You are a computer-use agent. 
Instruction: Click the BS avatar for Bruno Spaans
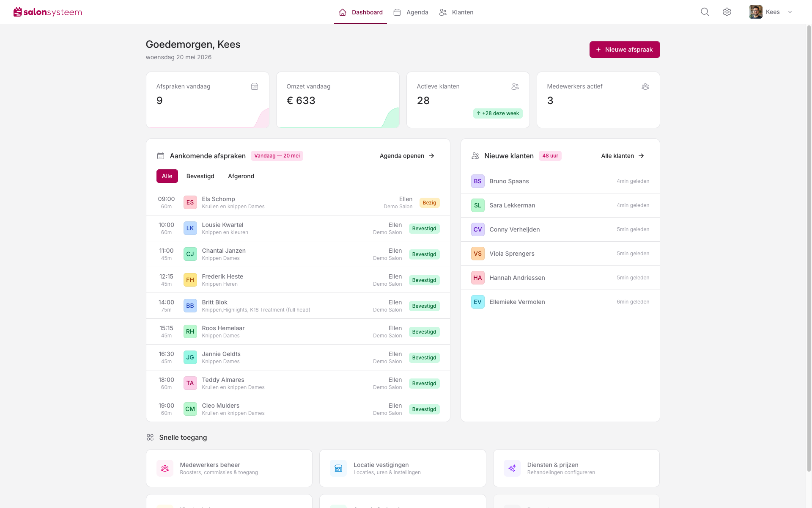478,181
